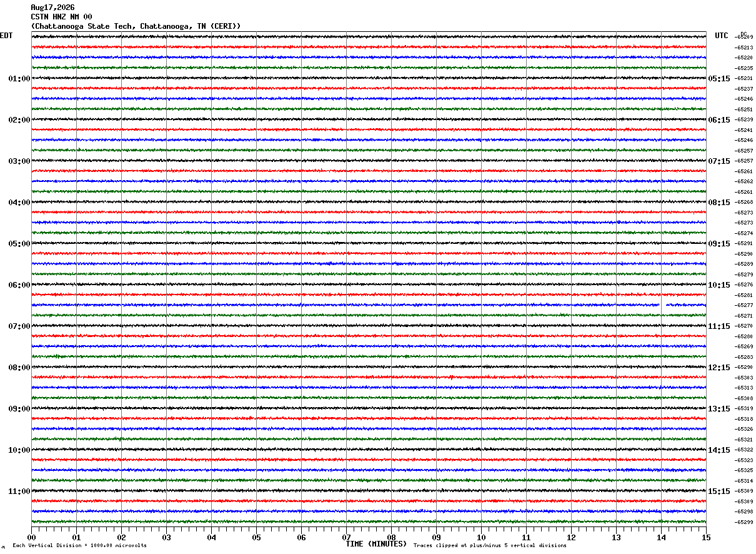Click the 15:15 UTC time label
Screen dimensions: 756x554
click(719, 491)
